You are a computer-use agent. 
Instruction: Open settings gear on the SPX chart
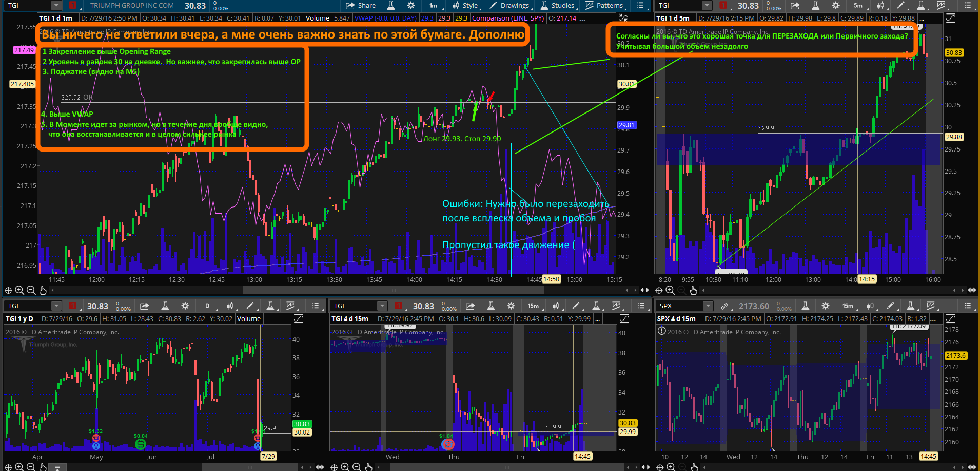tap(826, 306)
